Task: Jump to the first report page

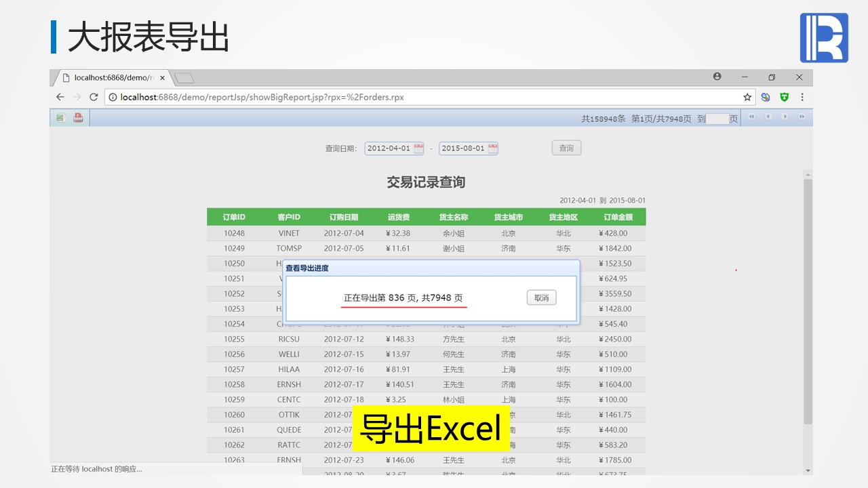Action: [x=751, y=117]
